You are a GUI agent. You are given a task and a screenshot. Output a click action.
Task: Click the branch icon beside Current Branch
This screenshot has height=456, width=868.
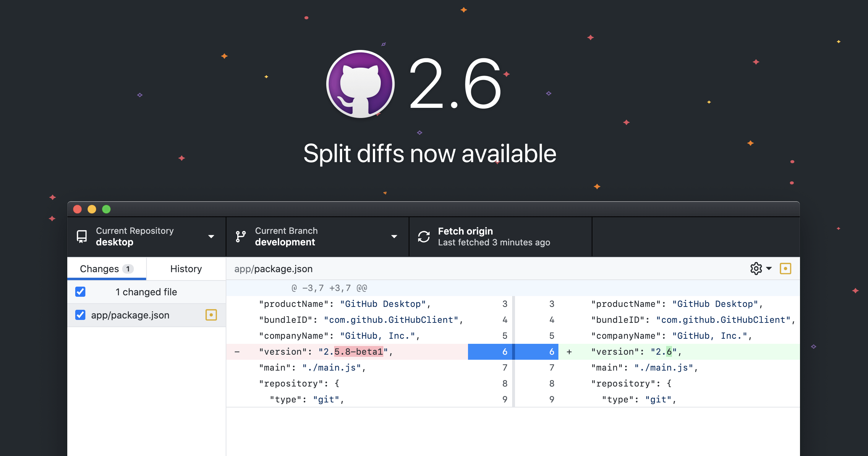pyautogui.click(x=240, y=236)
